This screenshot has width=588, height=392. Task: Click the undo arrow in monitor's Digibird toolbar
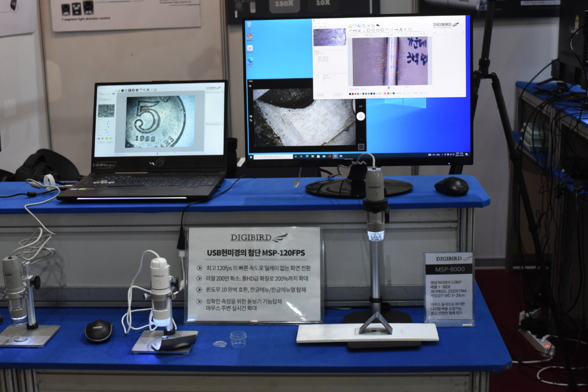coord(377,26)
